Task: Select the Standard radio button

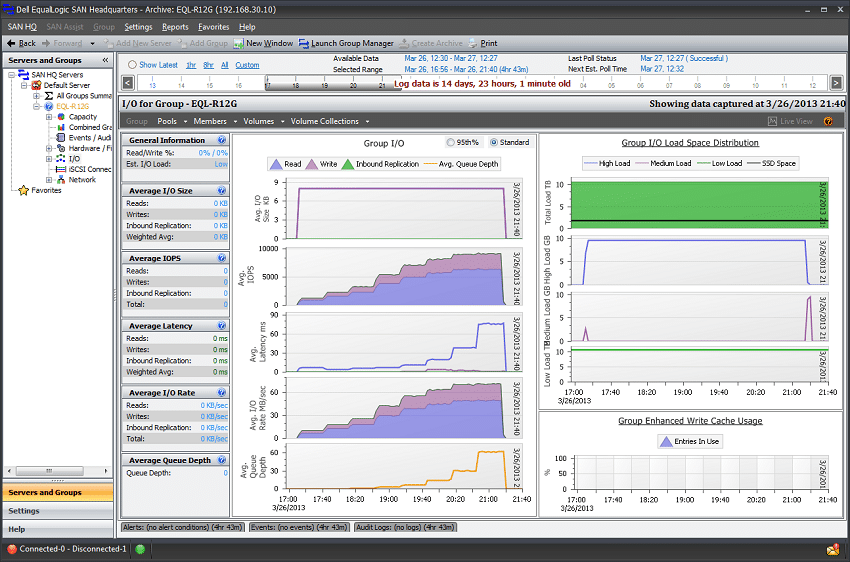Action: click(494, 142)
